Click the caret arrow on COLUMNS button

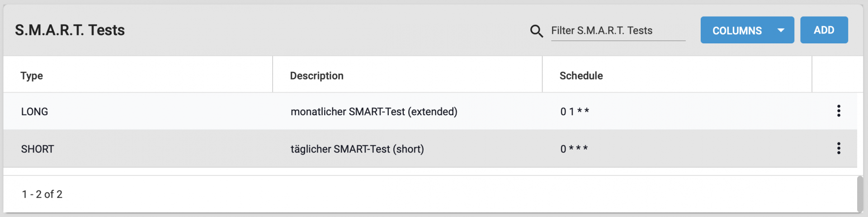coord(780,30)
